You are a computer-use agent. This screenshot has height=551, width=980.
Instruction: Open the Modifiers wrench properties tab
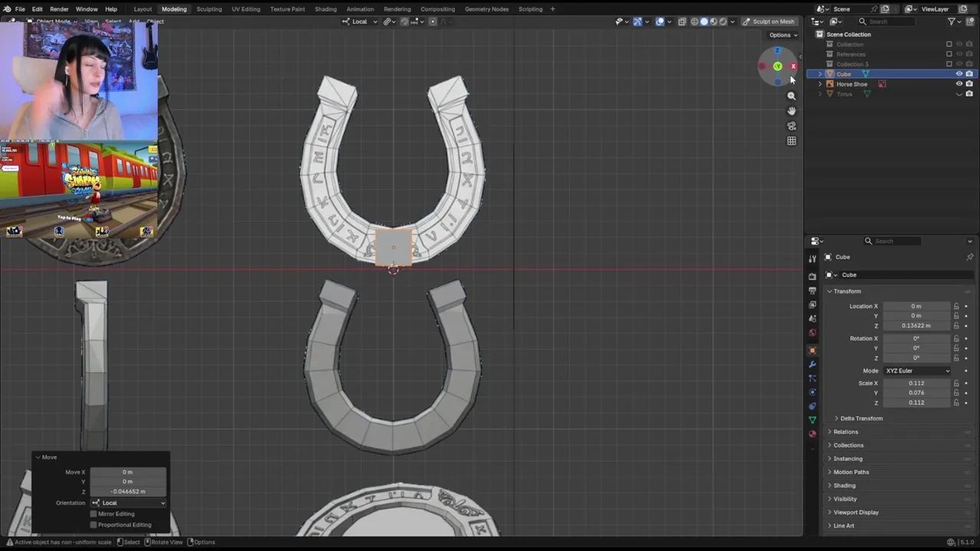812,364
